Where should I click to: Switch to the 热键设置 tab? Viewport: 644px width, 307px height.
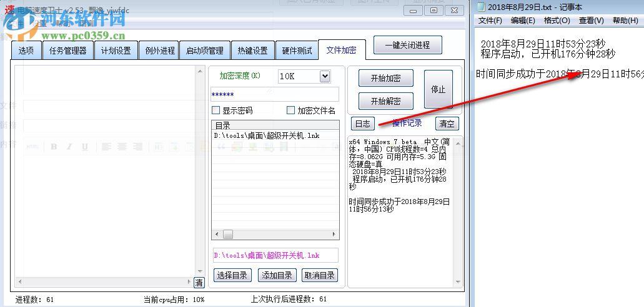[x=252, y=51]
